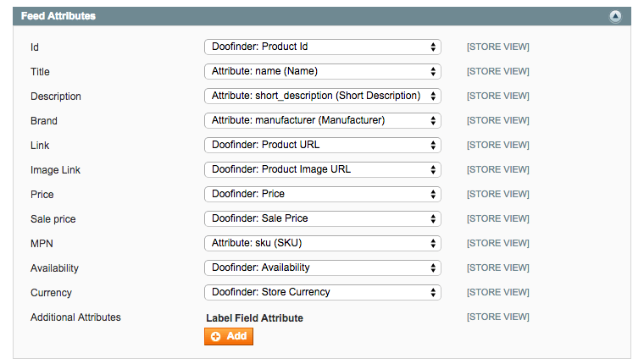Open the Link attribute dropdown

[323, 145]
